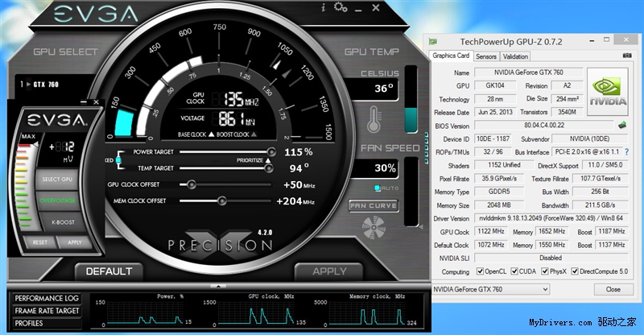Image resolution: width=644 pixels, height=335 pixels.
Task: Click the large DEFAULT button
Action: 109,271
